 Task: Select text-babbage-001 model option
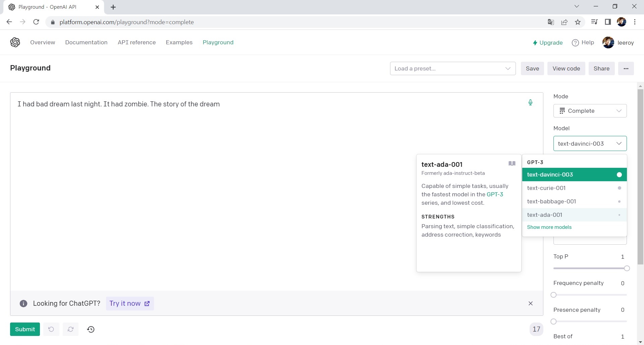[x=574, y=201]
